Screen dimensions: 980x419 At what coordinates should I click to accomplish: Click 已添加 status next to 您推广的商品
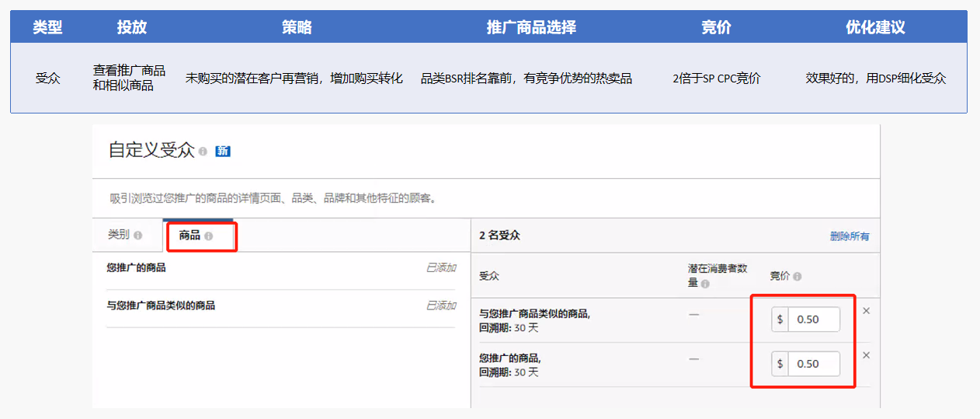tap(440, 268)
